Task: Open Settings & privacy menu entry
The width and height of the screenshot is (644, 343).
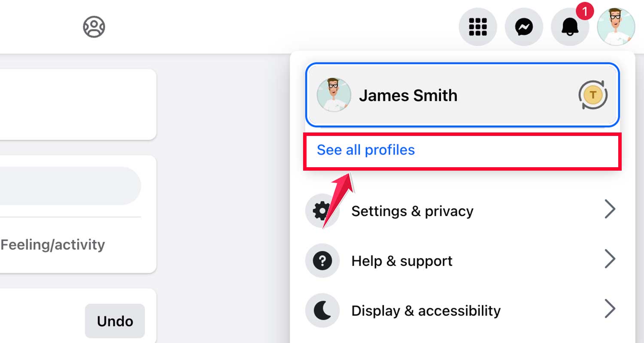Action: click(x=412, y=211)
